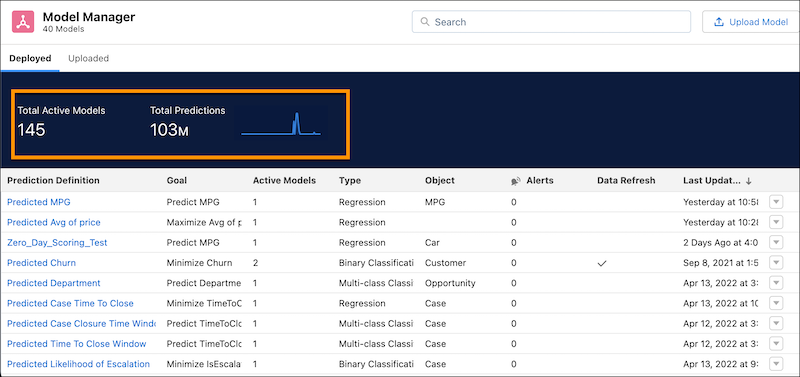Click the Last Updated sort arrow

point(748,181)
